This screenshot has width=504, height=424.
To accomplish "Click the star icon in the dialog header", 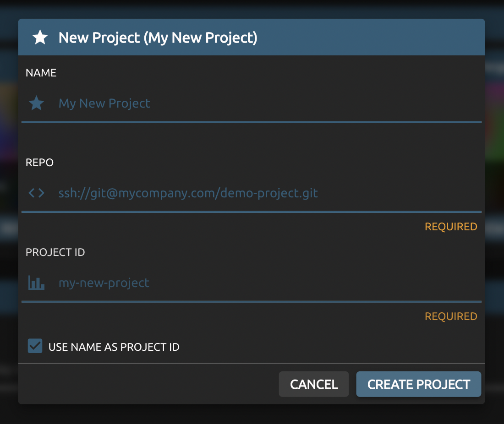I will pyautogui.click(x=40, y=38).
